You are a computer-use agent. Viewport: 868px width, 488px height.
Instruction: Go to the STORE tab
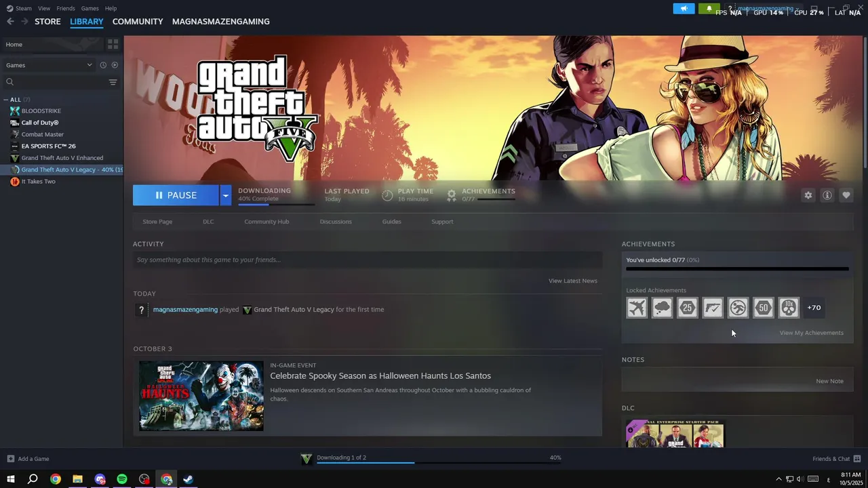click(47, 22)
